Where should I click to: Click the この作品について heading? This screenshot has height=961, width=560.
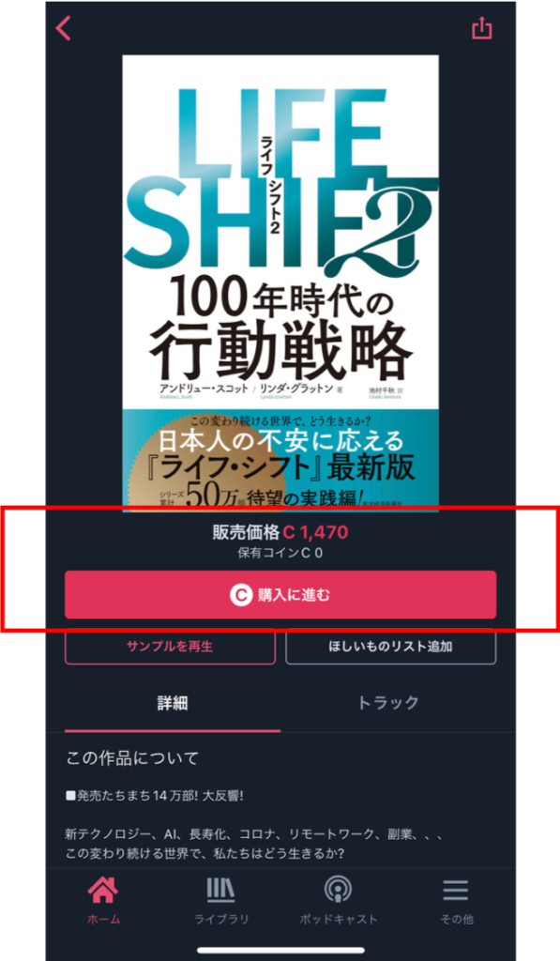(132, 758)
